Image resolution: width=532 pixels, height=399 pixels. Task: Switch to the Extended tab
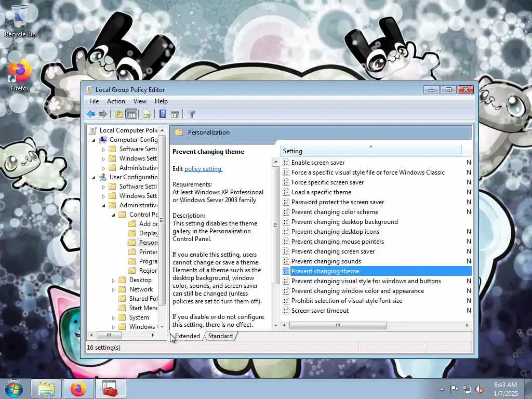(x=187, y=336)
